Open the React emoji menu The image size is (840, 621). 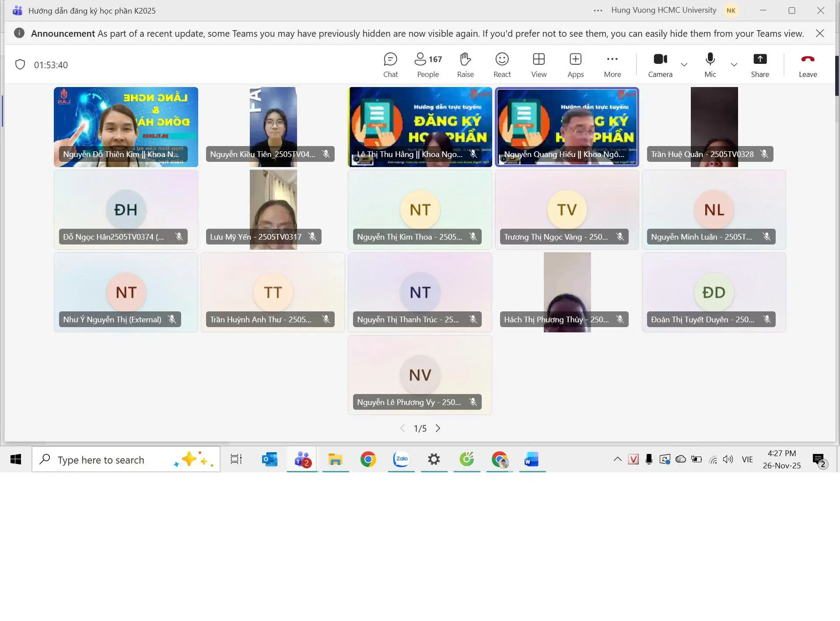502,65
